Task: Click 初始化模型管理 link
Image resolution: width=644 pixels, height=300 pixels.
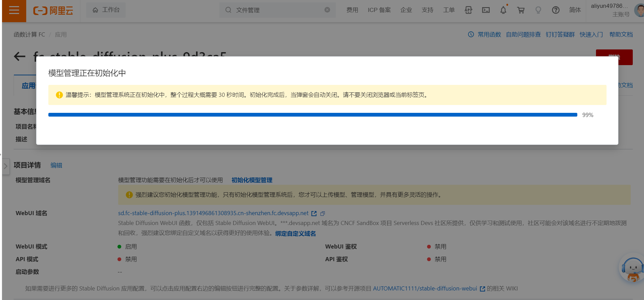Action: 252,180
